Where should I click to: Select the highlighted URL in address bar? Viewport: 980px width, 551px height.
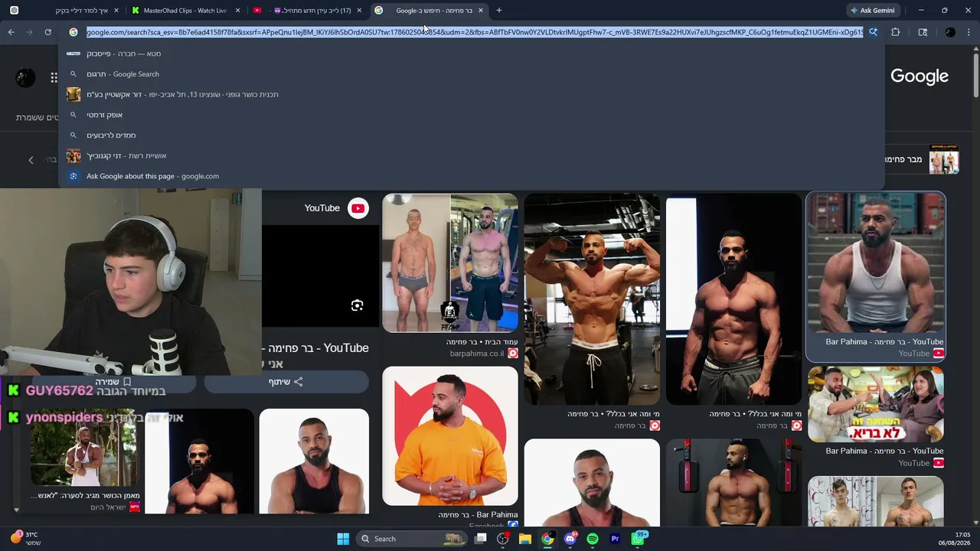[475, 32]
